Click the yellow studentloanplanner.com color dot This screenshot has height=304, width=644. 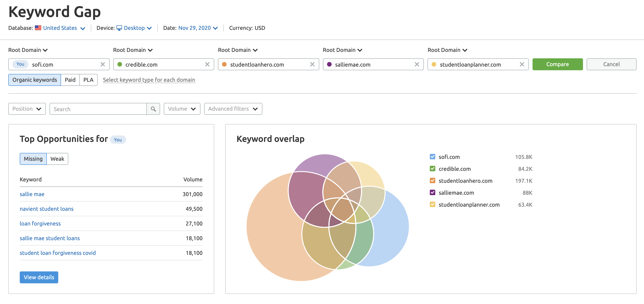[x=434, y=64]
